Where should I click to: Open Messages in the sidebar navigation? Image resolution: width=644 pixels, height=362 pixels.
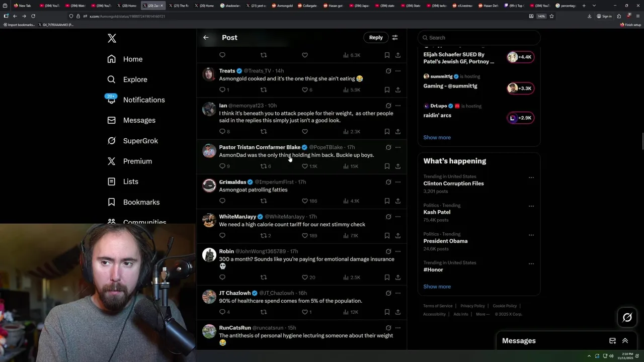pos(131,120)
